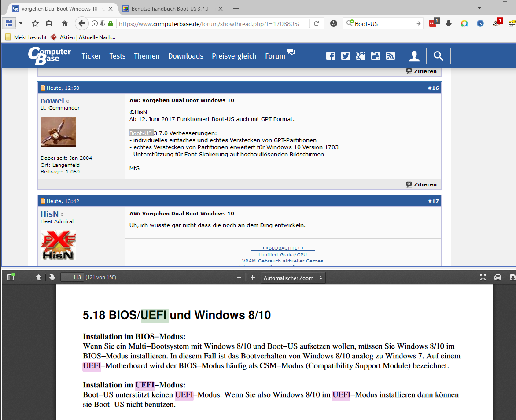Open the red extension with badge 1
Screen dimensions: 516x420
pyautogui.click(x=434, y=23)
